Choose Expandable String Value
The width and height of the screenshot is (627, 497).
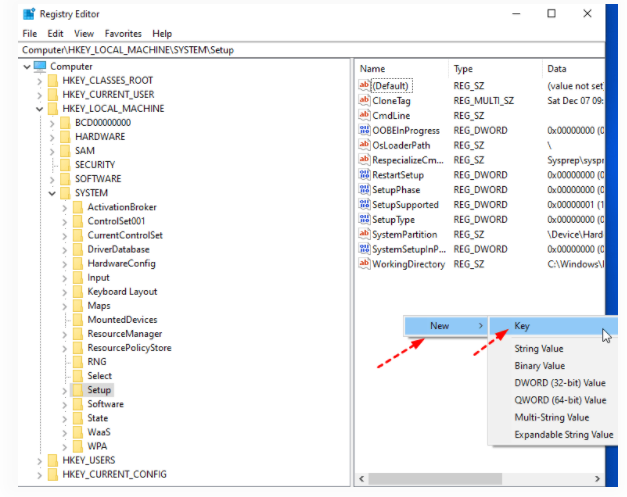tap(564, 435)
